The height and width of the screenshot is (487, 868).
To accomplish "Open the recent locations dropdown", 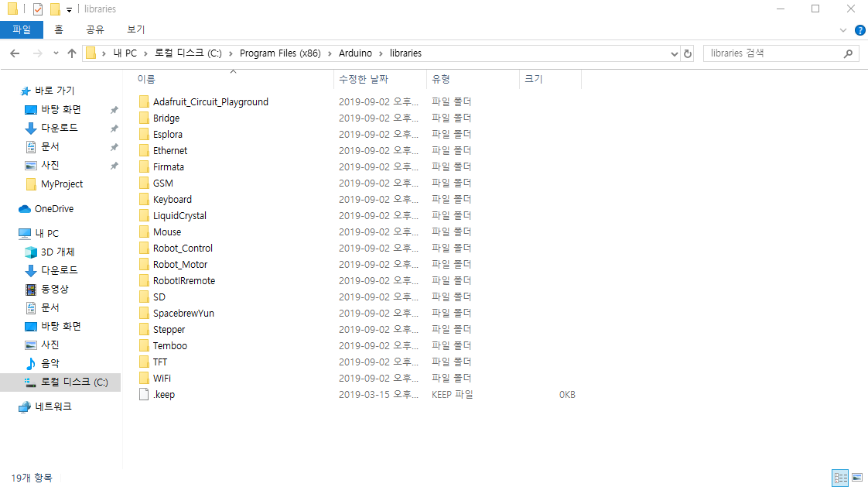I will pos(56,53).
